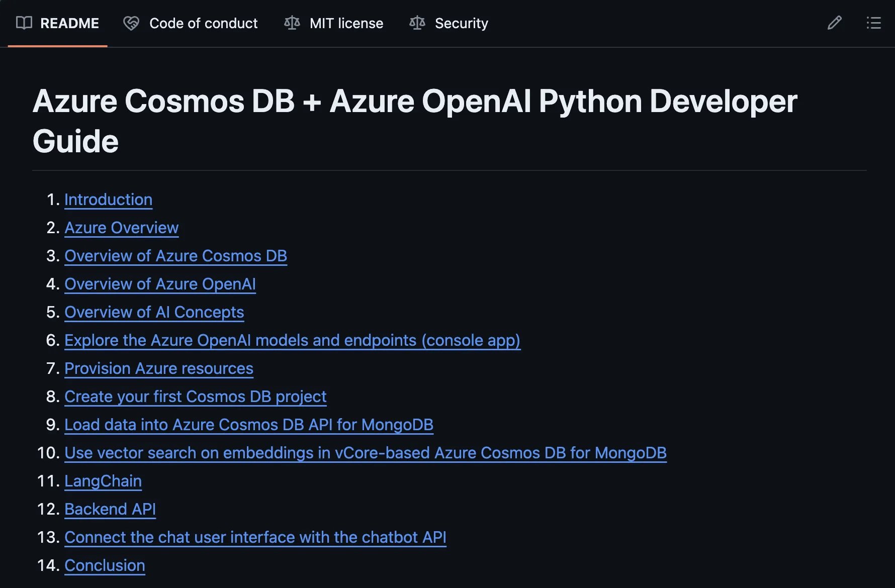The height and width of the screenshot is (588, 895).
Task: Click the Code of conduct heart icon
Action: pos(131,23)
